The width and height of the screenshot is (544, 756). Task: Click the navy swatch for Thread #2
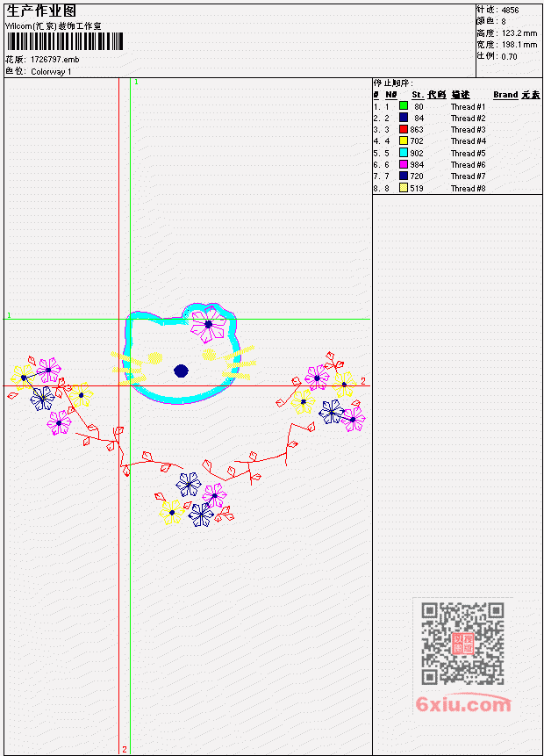(x=404, y=117)
